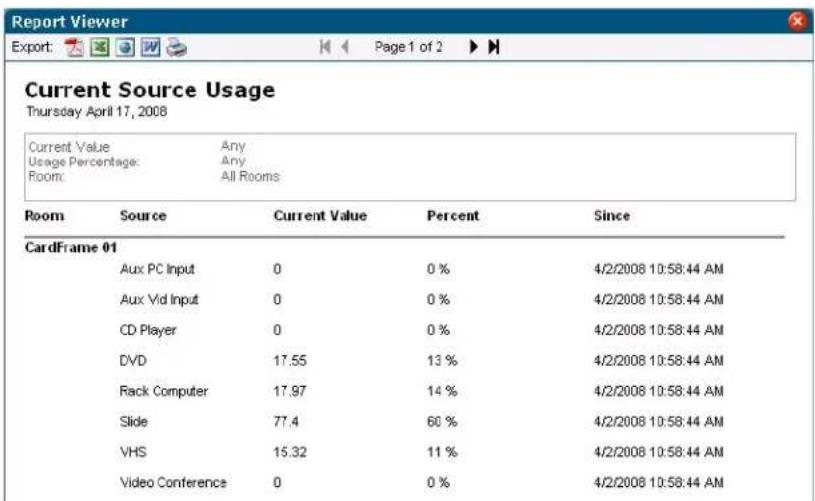Close the Report Viewer window
This screenshot has height=501, width=815.
click(797, 21)
